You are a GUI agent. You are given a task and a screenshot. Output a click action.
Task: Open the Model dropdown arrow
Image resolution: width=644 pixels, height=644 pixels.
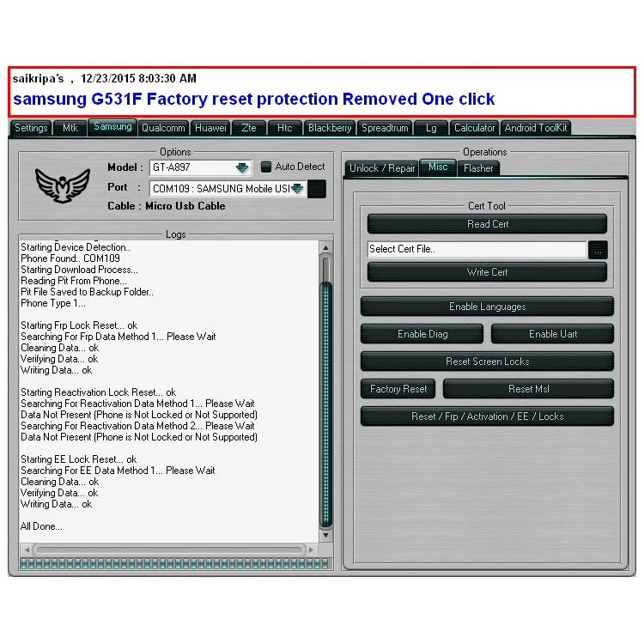tap(242, 167)
